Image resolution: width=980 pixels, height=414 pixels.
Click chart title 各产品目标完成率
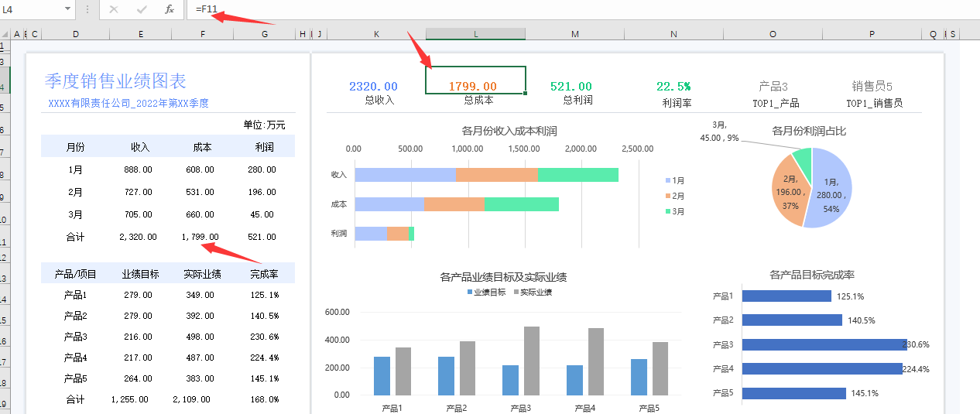click(812, 275)
